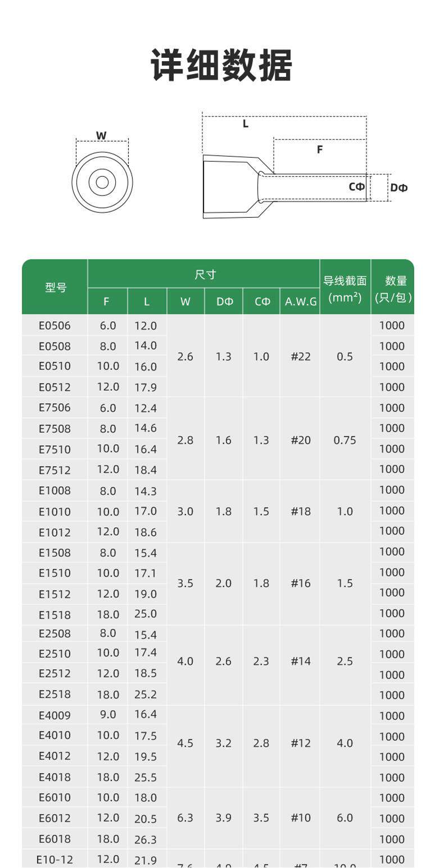Click the 26.3 L value for E6018

(146, 839)
